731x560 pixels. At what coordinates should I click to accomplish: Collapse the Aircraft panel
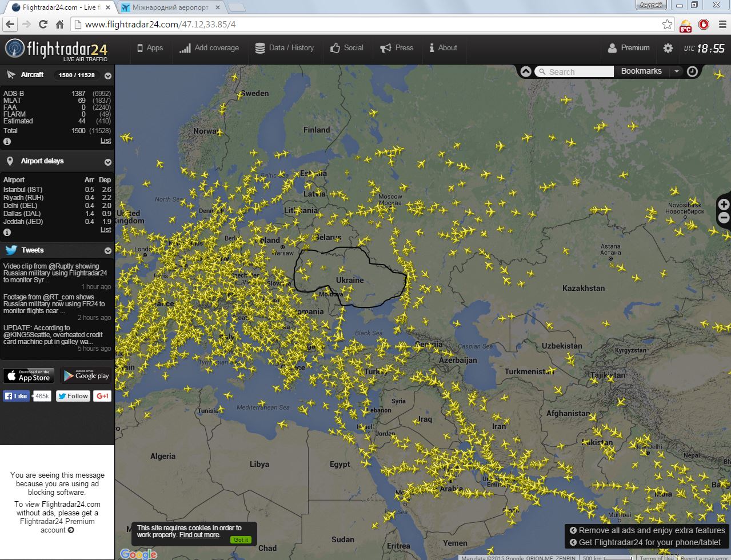click(107, 75)
